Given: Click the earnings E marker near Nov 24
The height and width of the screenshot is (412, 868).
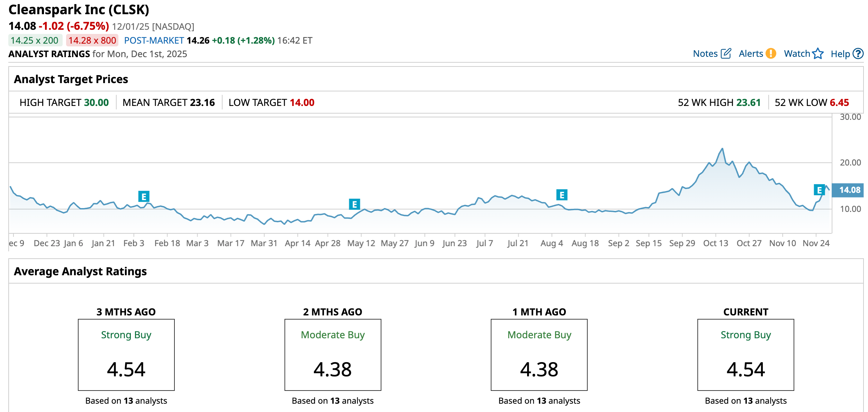Looking at the screenshot, I should 819,190.
